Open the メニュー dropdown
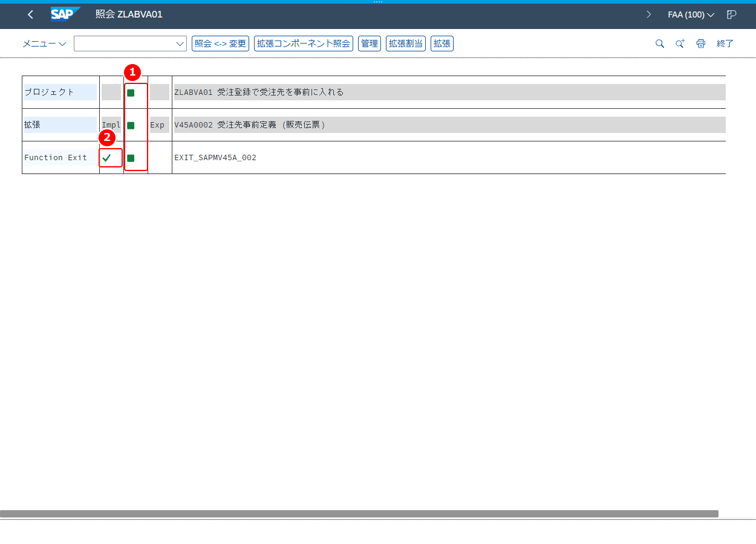 pyautogui.click(x=44, y=44)
